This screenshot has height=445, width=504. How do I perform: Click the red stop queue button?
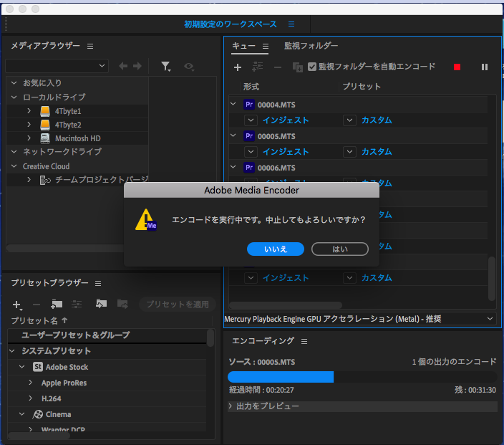coord(457,67)
